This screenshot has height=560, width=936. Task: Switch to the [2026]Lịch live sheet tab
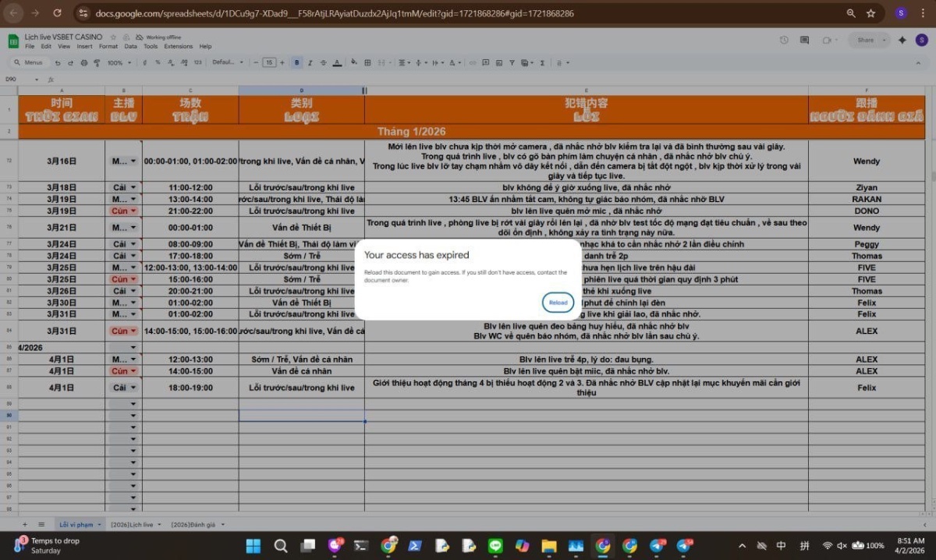pyautogui.click(x=134, y=524)
